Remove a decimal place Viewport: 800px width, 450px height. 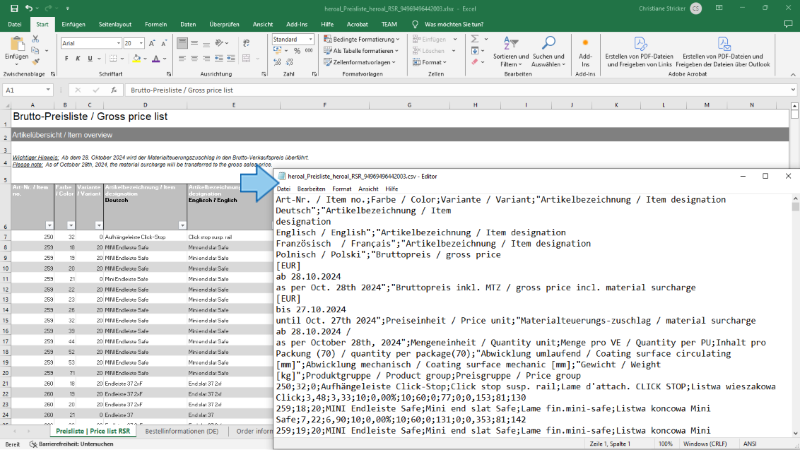pos(290,62)
